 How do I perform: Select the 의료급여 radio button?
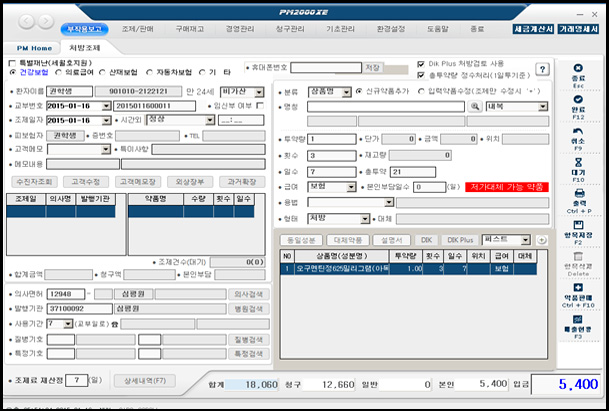(x=58, y=72)
